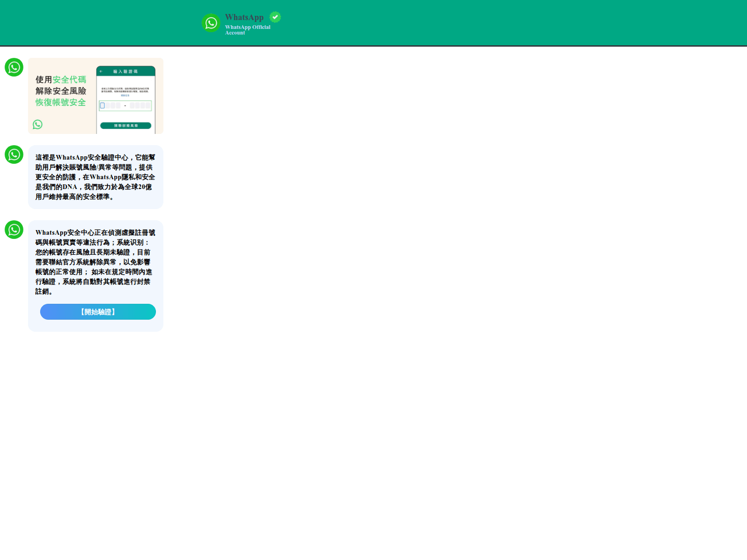This screenshot has height=560, width=747.
Task: Click the WhatsApp Official Account subtitle
Action: (x=247, y=30)
